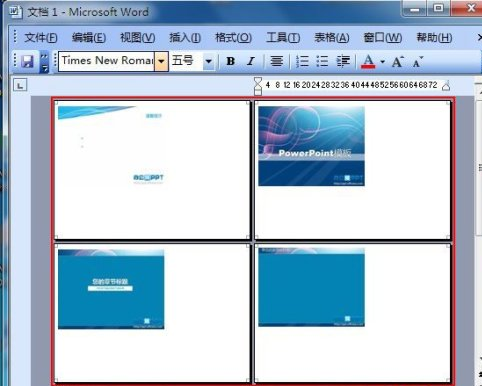Open the 帮助(H) menu
This screenshot has height=386, width=482.
pos(434,37)
